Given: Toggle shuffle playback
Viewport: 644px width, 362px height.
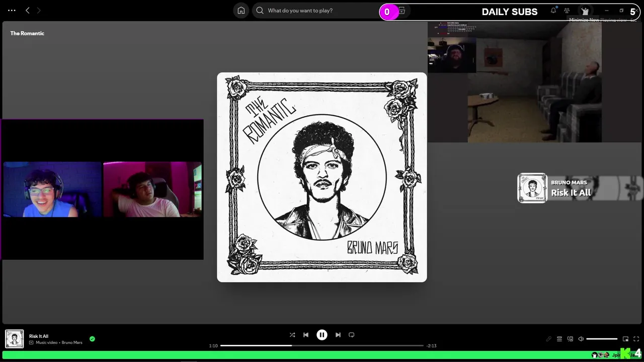Looking at the screenshot, I should pos(292,335).
